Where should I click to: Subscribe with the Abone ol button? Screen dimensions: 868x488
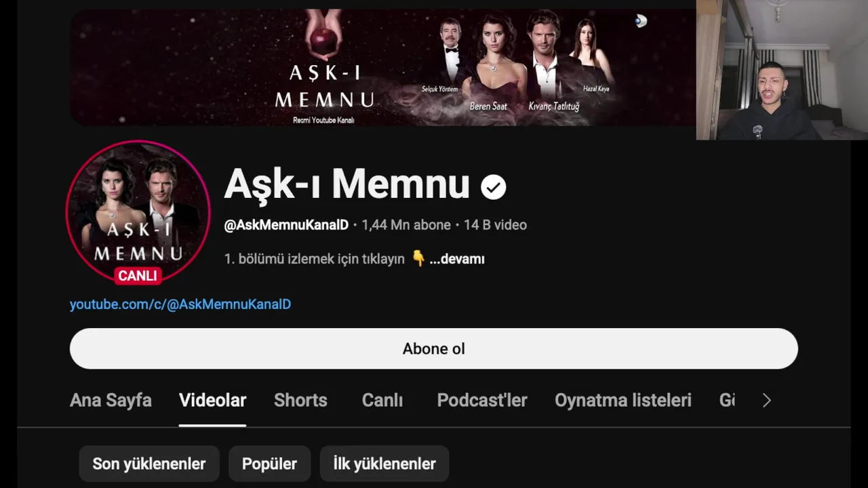point(434,348)
